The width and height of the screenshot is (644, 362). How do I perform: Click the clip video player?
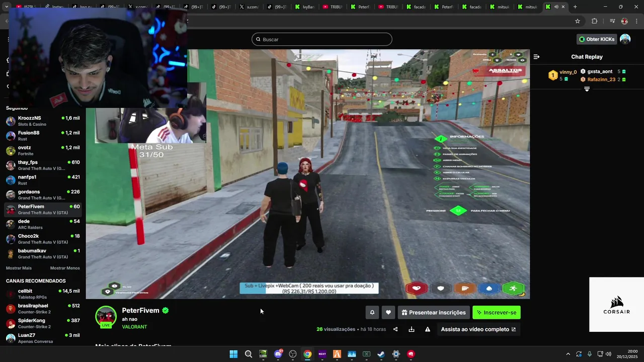pyautogui.click(x=307, y=174)
